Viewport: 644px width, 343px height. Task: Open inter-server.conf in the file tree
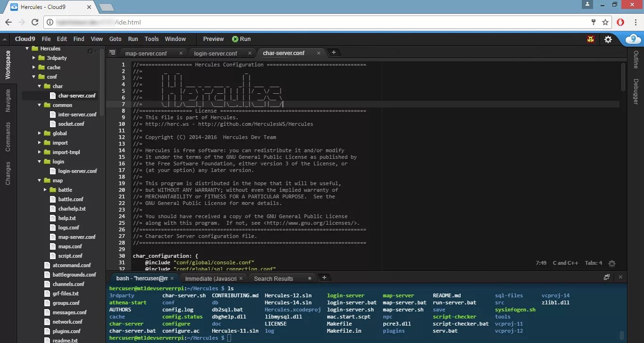pos(77,114)
